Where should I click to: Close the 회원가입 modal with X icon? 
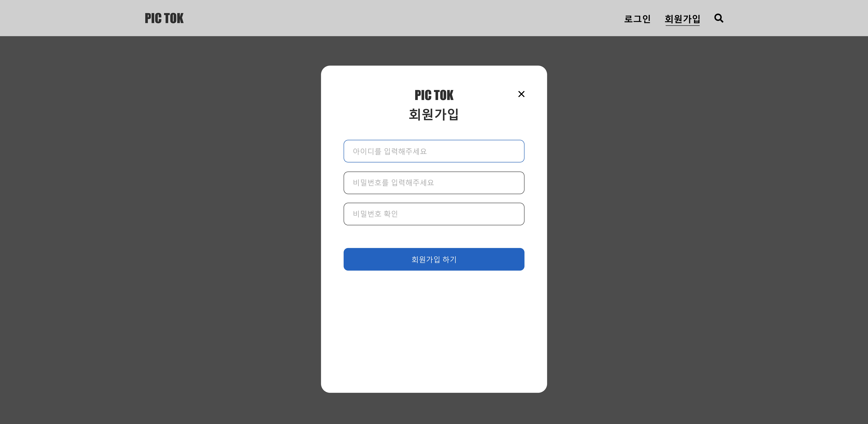tap(521, 94)
